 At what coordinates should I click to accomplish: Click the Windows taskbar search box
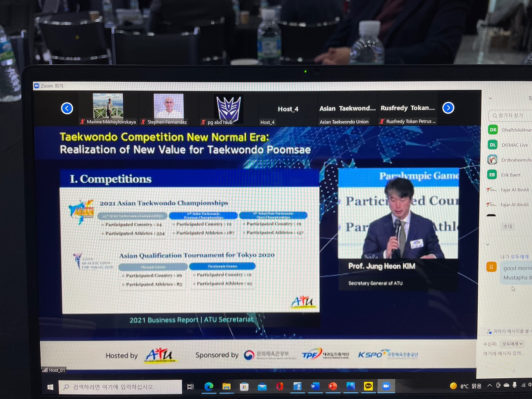click(x=120, y=387)
